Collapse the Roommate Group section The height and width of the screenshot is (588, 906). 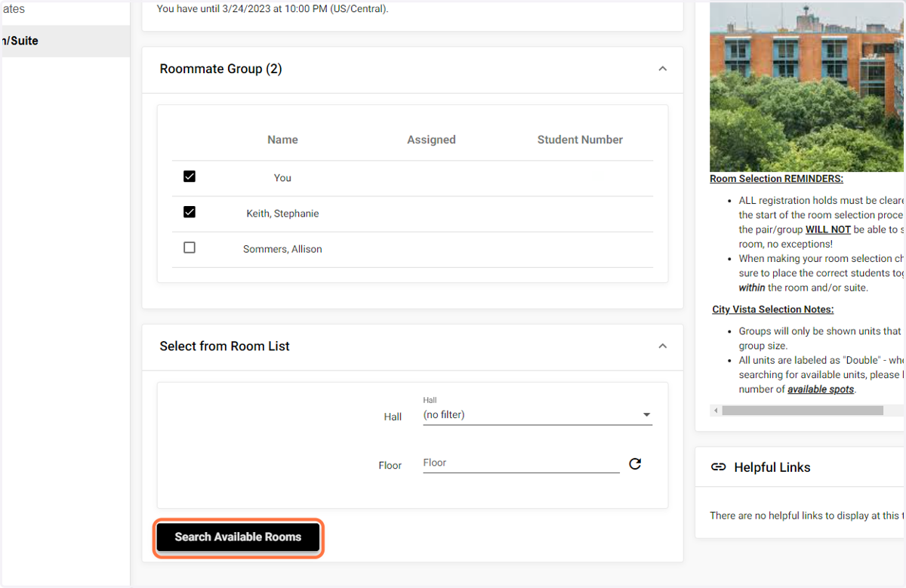(662, 69)
